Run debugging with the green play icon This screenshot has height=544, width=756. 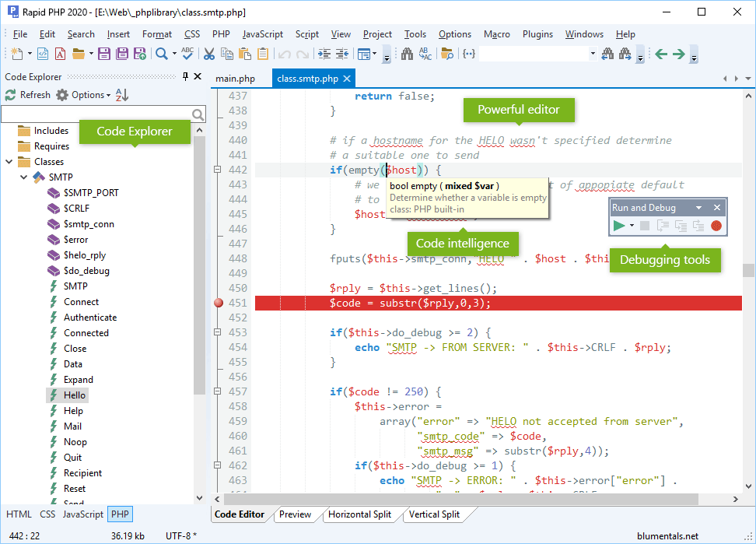click(x=618, y=226)
